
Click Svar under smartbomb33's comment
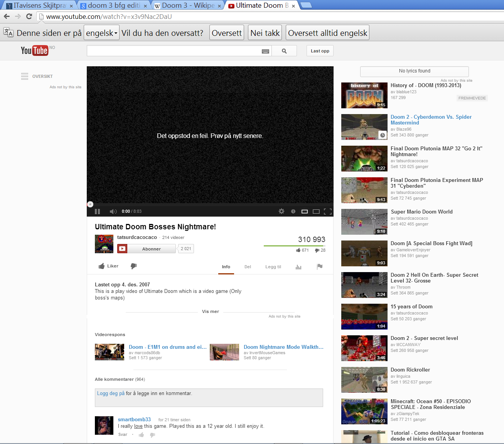coord(123,434)
